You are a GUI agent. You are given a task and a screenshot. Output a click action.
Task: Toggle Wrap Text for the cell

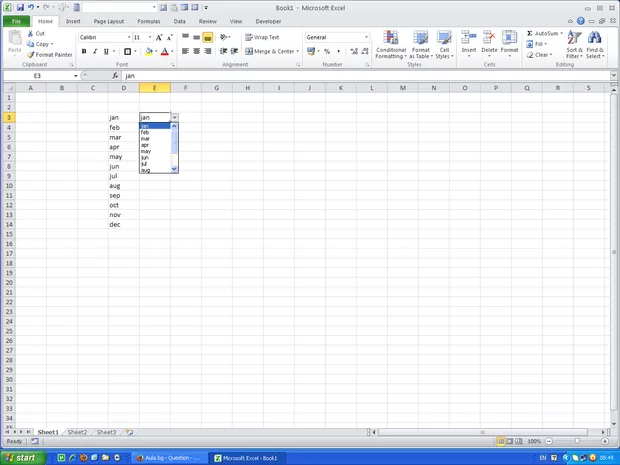[x=262, y=37]
